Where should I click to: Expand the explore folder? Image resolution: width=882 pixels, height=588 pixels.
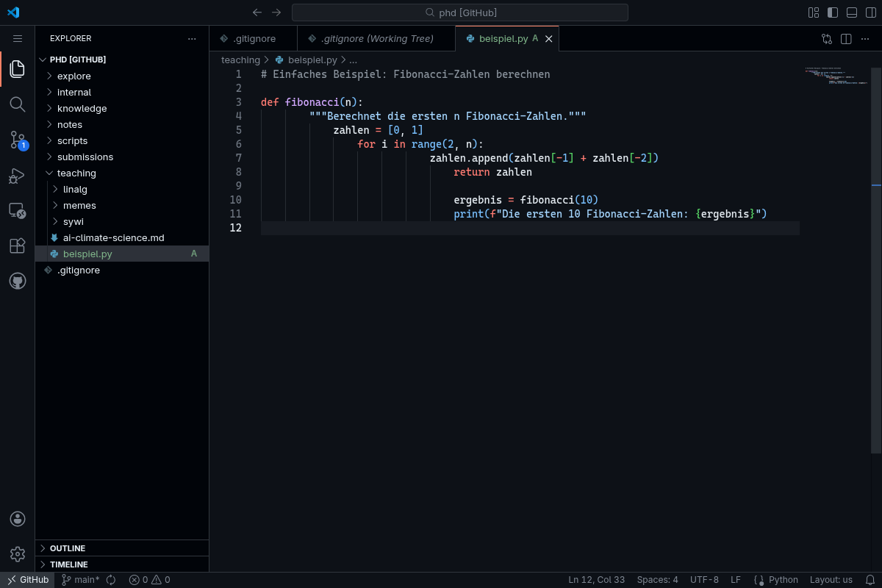pyautogui.click(x=122, y=76)
